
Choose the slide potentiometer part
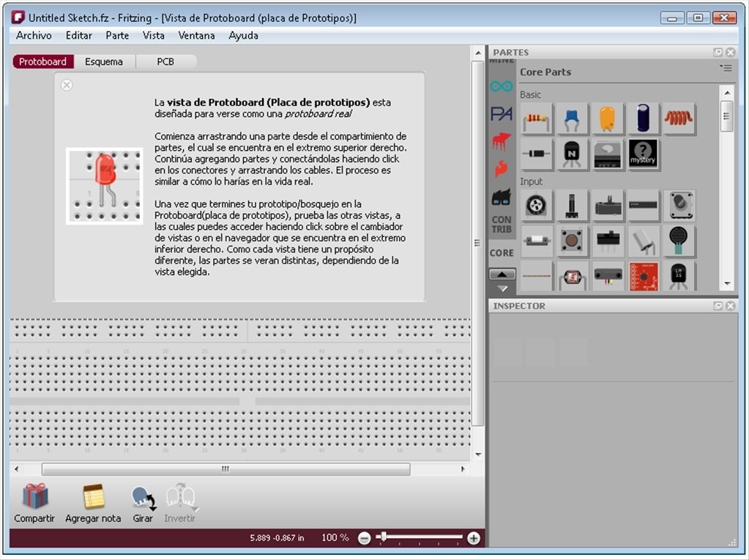(x=608, y=205)
